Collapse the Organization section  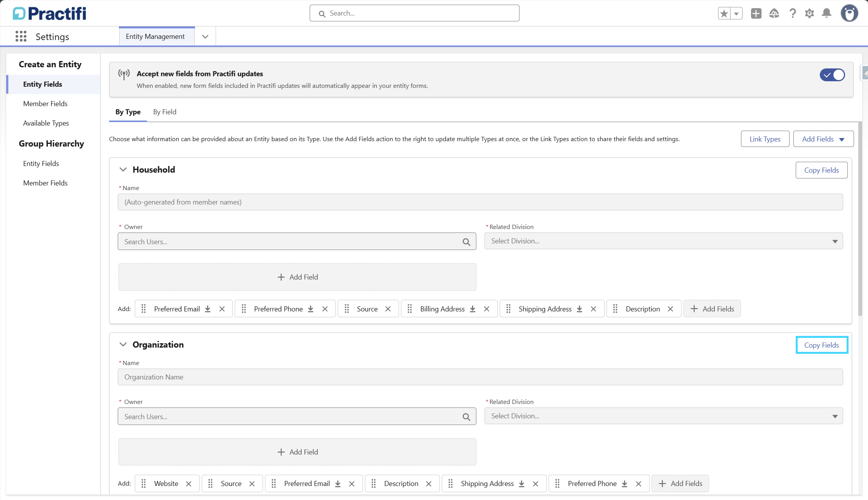click(x=123, y=344)
